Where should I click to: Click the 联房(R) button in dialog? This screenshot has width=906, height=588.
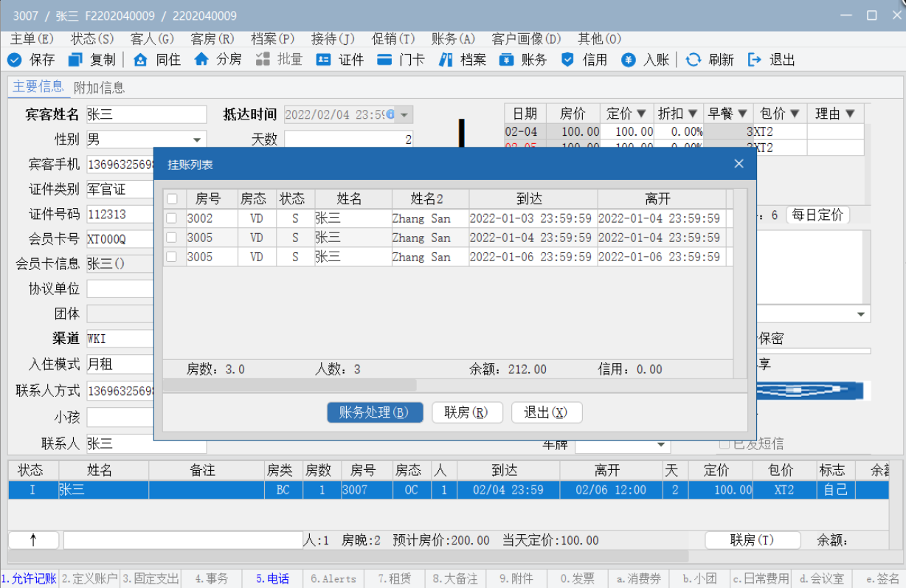[467, 412]
